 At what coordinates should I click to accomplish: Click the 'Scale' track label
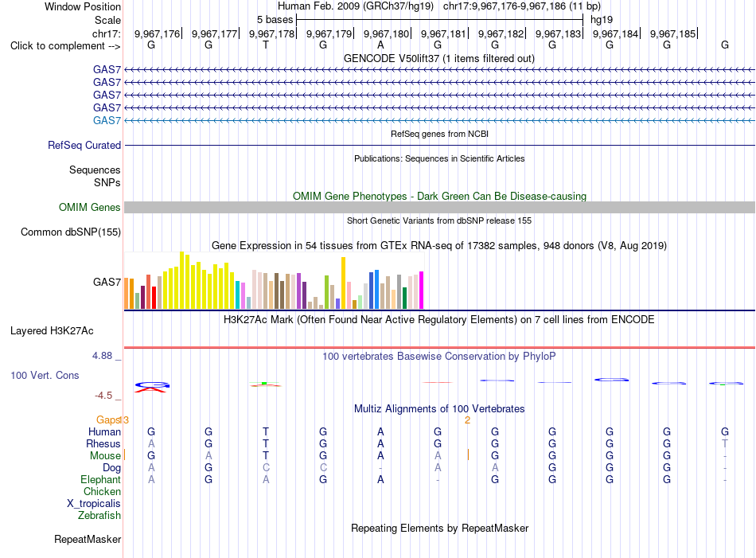[107, 20]
